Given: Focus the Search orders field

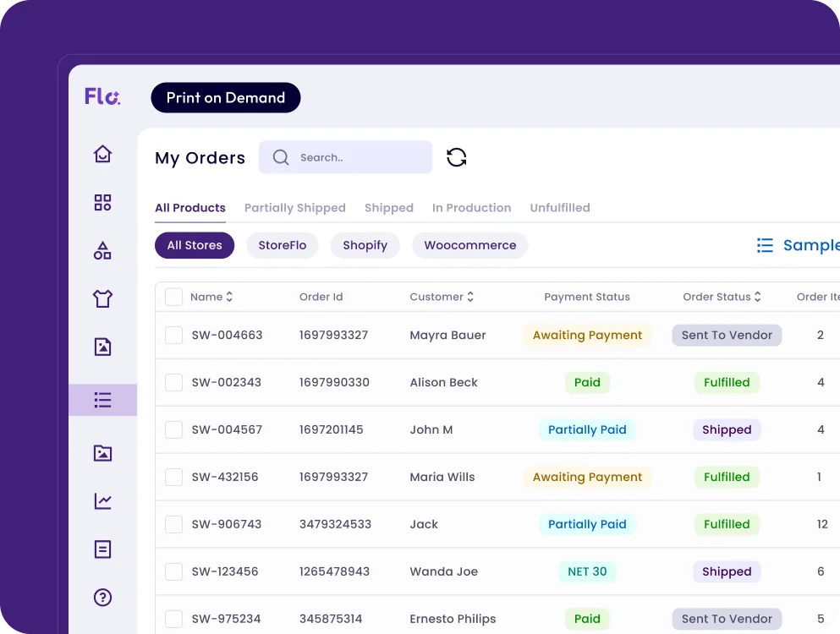Looking at the screenshot, I should 345,157.
